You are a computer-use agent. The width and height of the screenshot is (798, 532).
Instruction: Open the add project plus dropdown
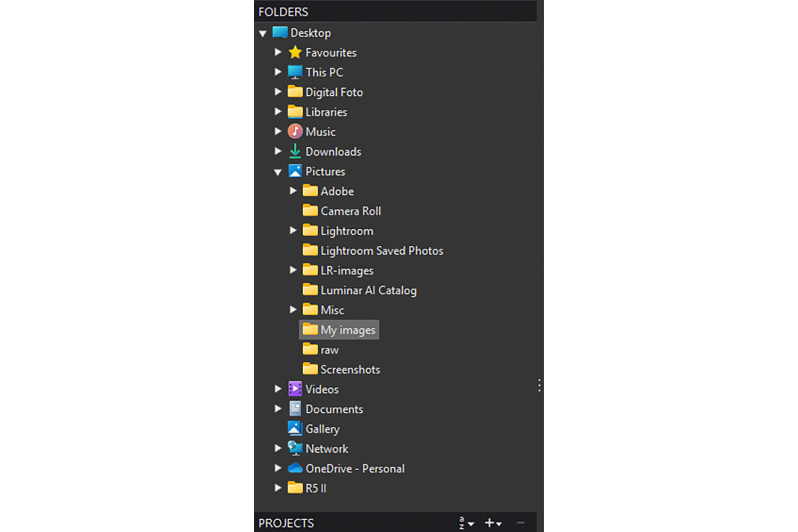click(x=493, y=523)
